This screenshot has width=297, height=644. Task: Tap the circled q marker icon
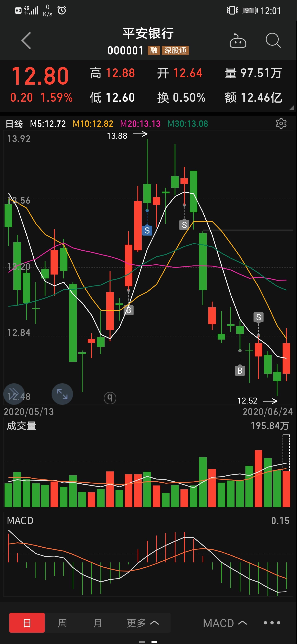(x=110, y=398)
